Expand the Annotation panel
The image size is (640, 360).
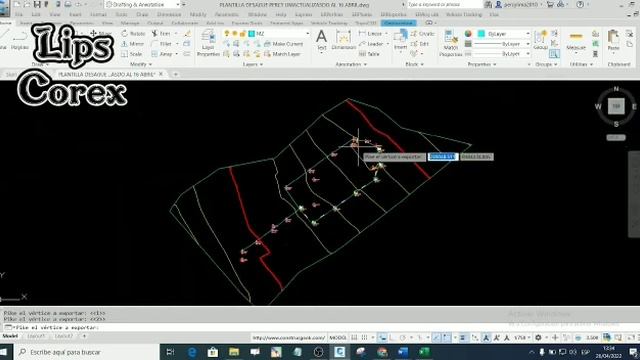[x=351, y=64]
